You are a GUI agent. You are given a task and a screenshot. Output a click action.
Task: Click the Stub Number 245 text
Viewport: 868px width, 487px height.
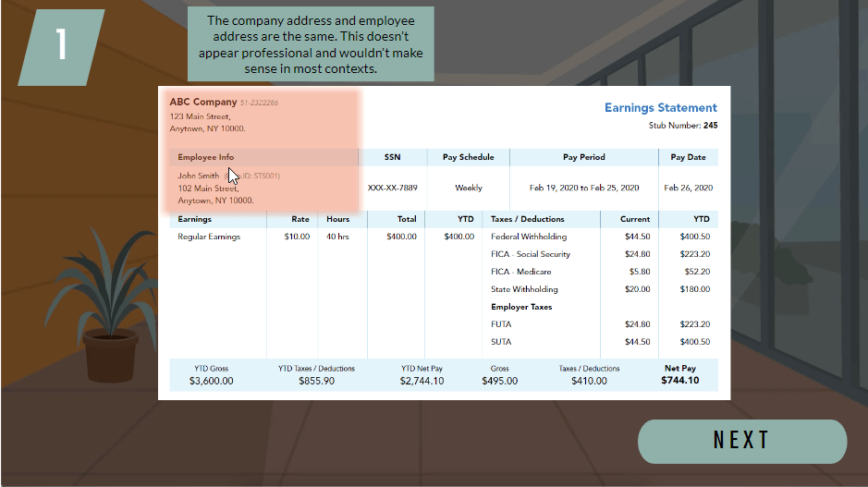682,126
